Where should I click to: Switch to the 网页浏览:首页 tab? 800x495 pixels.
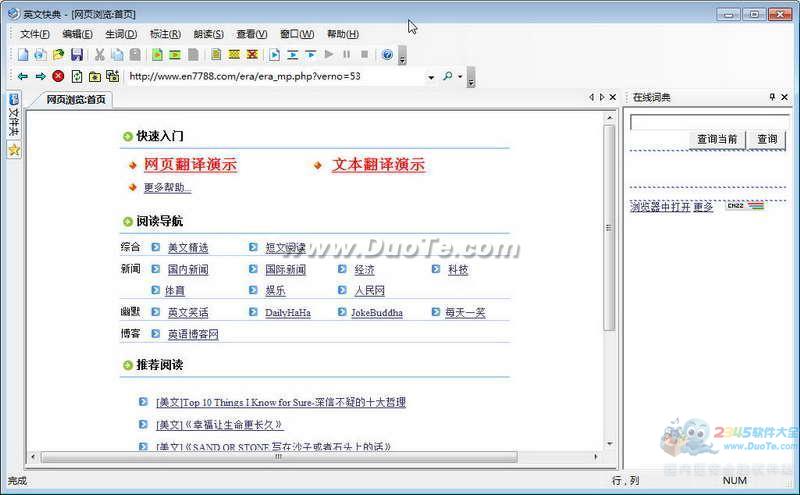click(75, 99)
